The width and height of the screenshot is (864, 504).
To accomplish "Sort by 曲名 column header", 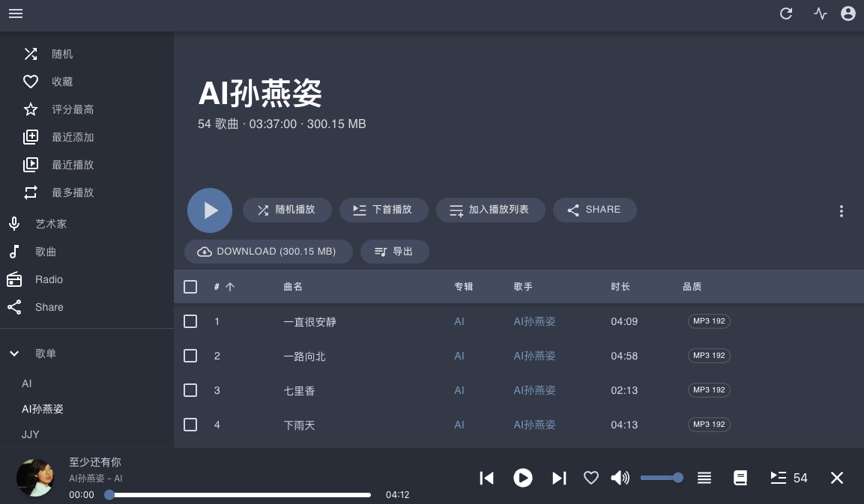I will (x=292, y=286).
